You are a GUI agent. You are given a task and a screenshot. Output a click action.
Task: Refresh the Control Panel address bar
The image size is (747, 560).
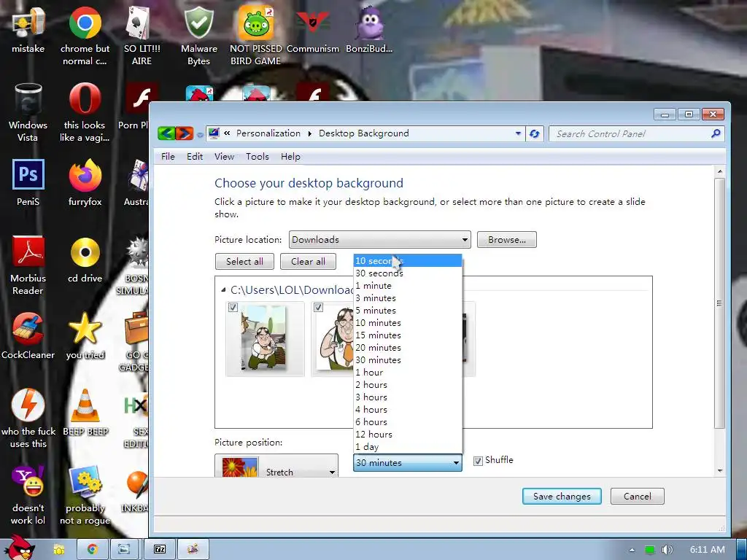click(535, 134)
